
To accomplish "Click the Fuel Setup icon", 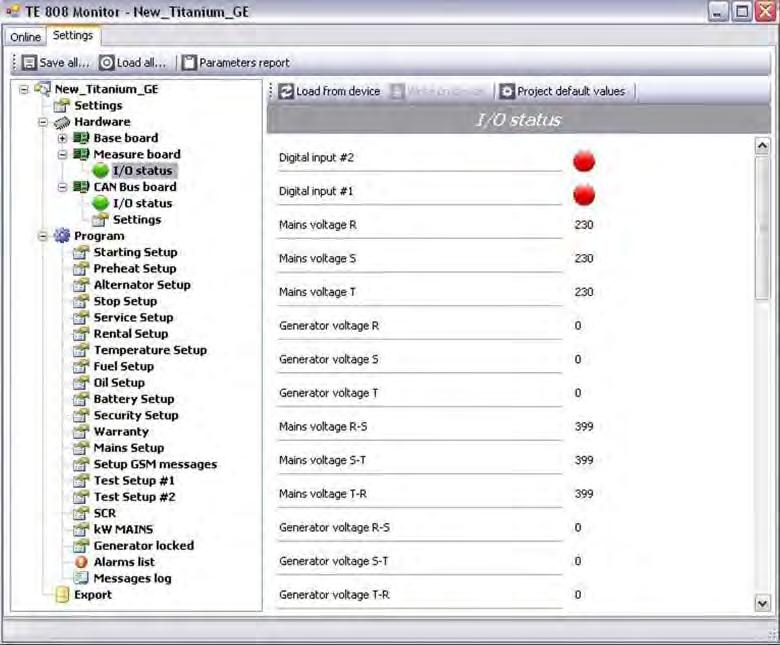I will 81,367.
